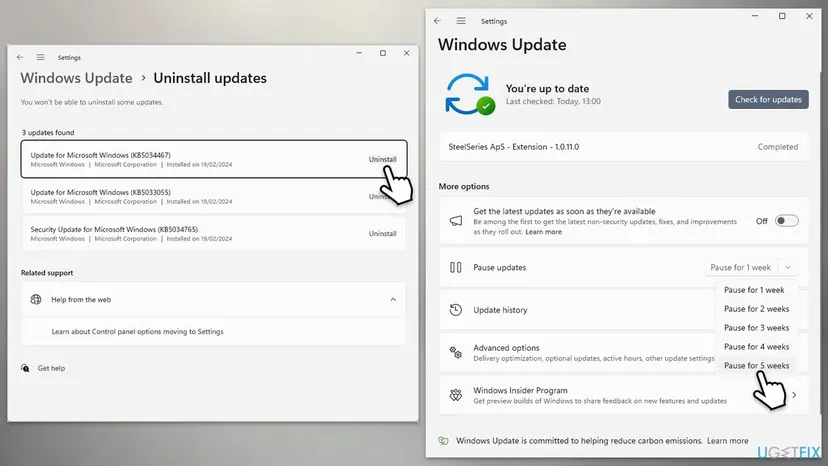
Task: Open Learn more link about carbon emissions
Action: [727, 441]
